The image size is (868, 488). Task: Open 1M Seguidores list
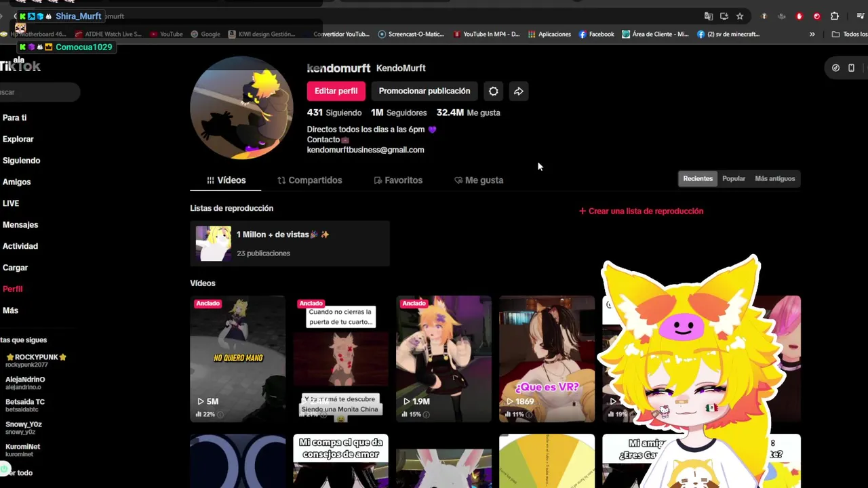399,113
